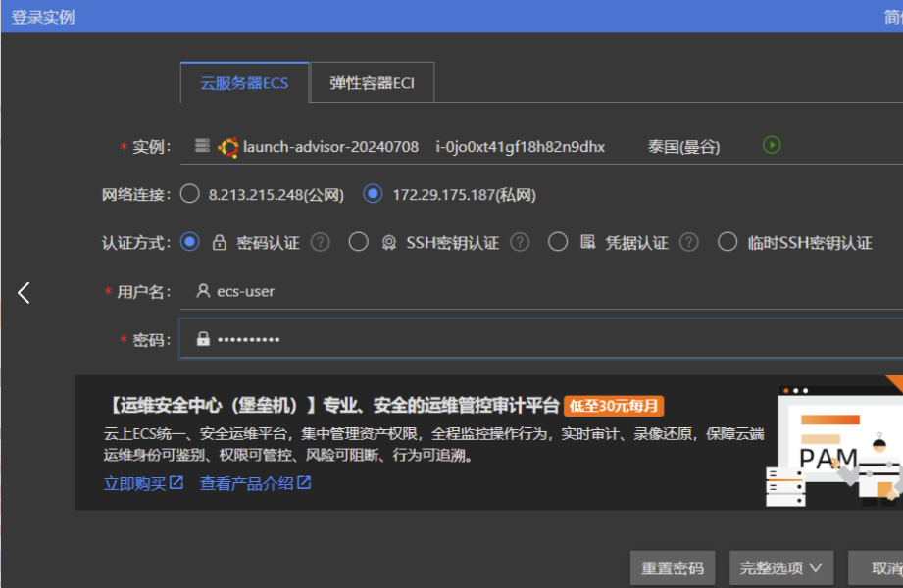Switch to the 云服务器ECS tab
Image resolution: width=903 pixels, height=588 pixels.
[244, 83]
